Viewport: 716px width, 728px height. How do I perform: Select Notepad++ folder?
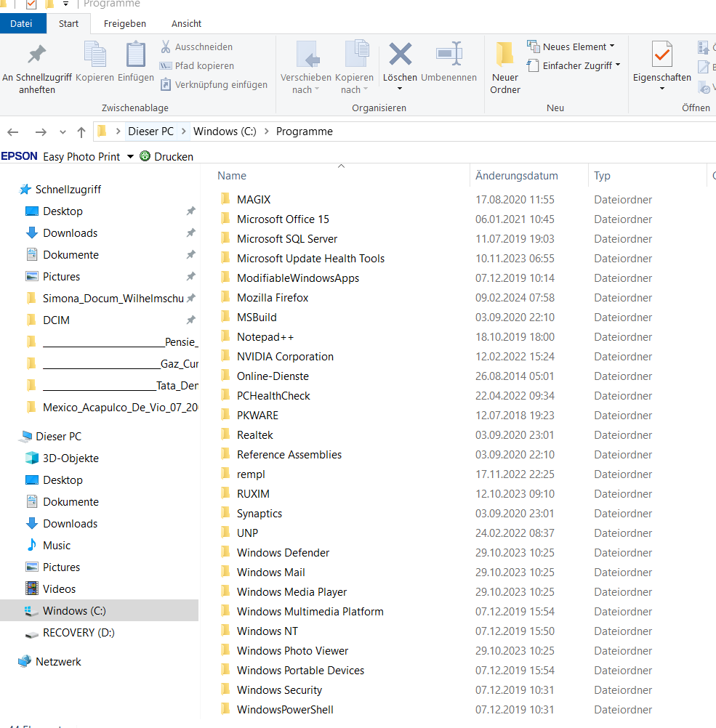[265, 337]
